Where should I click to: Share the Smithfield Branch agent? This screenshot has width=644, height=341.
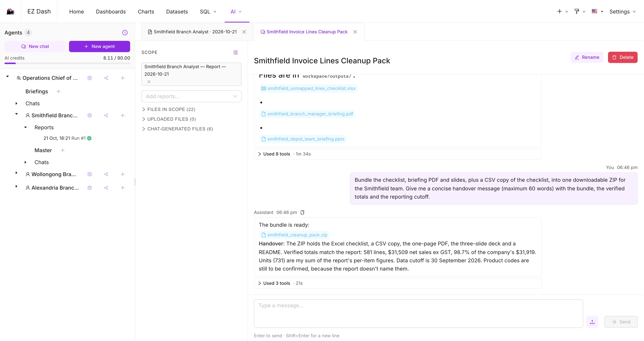click(106, 115)
